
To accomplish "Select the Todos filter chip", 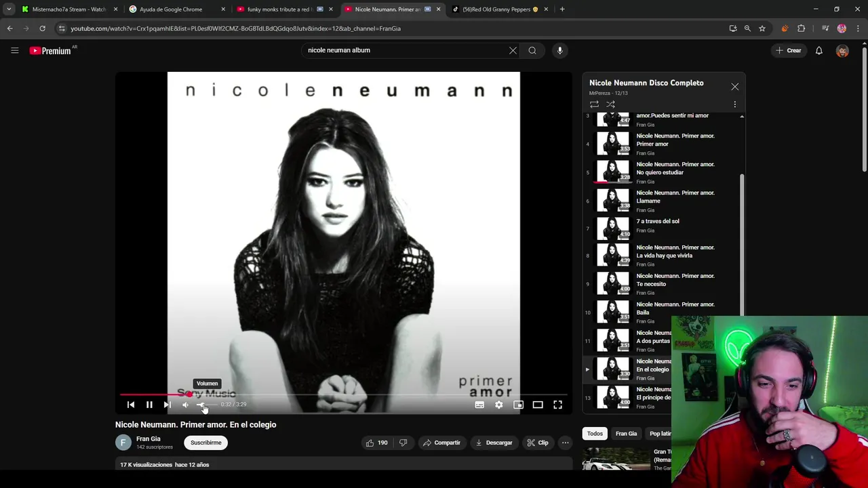I will tap(595, 434).
